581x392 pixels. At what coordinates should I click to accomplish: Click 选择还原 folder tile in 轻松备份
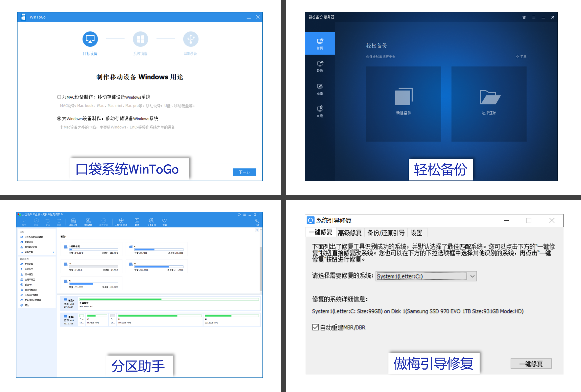pos(489,104)
